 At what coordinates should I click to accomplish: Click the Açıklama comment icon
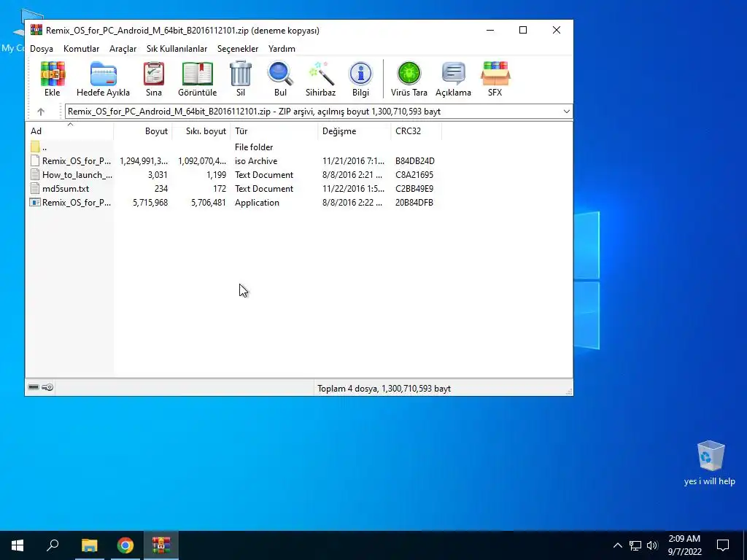coord(453,79)
